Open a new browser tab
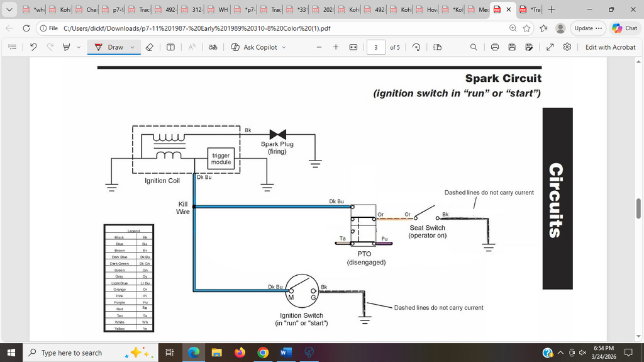Image resolution: width=644 pixels, height=362 pixels. 552,10
